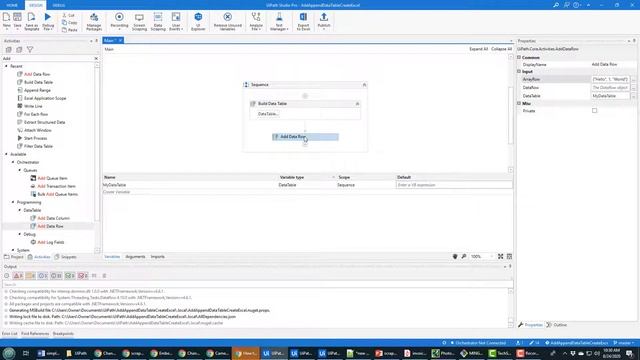Viewport: 640px width, 360px height.
Task: Open the Error List tab
Action: point(10,333)
